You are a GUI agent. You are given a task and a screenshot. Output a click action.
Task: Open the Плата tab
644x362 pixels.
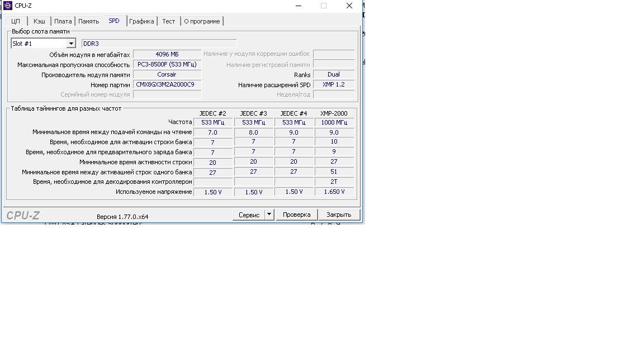tap(63, 21)
